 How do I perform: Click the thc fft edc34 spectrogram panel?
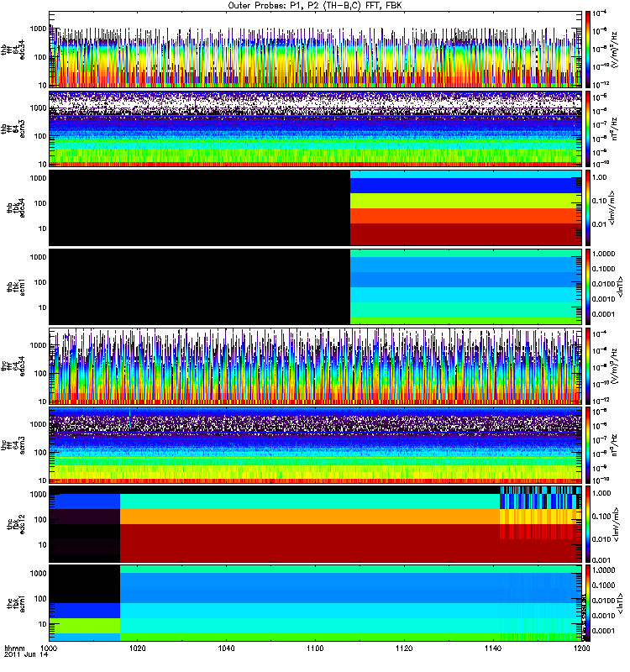[x=315, y=365]
